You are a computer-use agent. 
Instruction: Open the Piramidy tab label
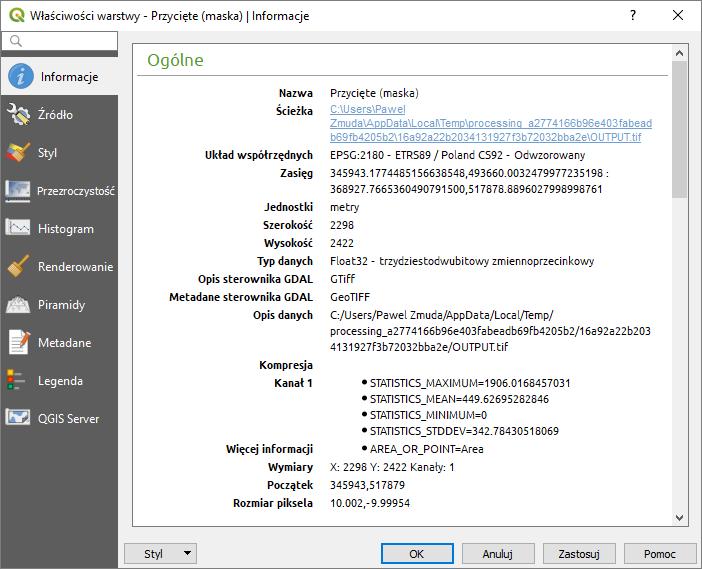61,305
